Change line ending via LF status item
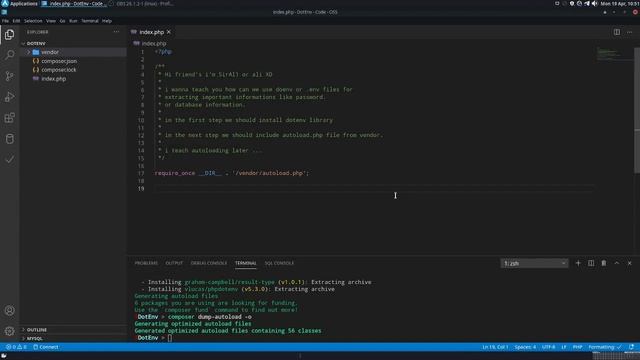 [564, 347]
